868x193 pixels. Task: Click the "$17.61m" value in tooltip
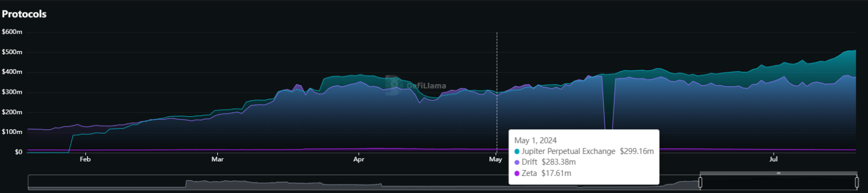[556, 173]
